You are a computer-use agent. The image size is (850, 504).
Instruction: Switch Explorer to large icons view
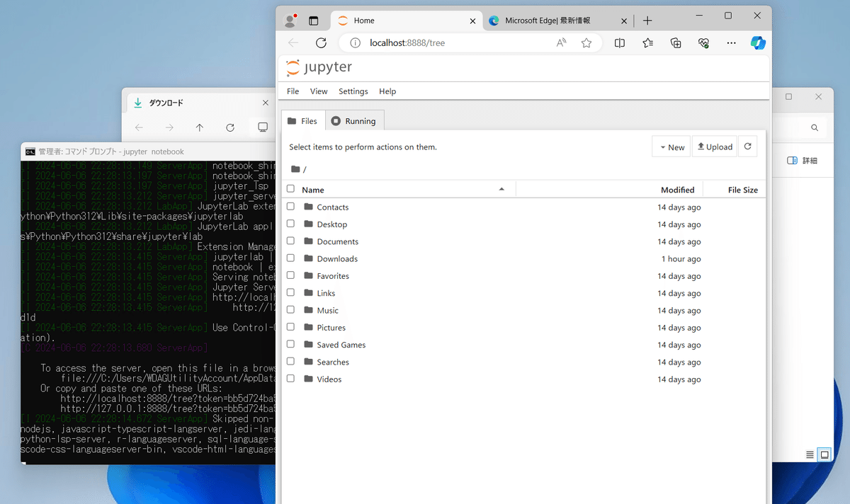[x=824, y=454]
